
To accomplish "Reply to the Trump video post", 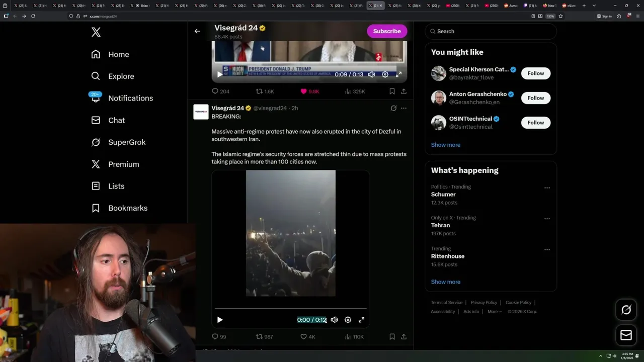I will (x=220, y=92).
